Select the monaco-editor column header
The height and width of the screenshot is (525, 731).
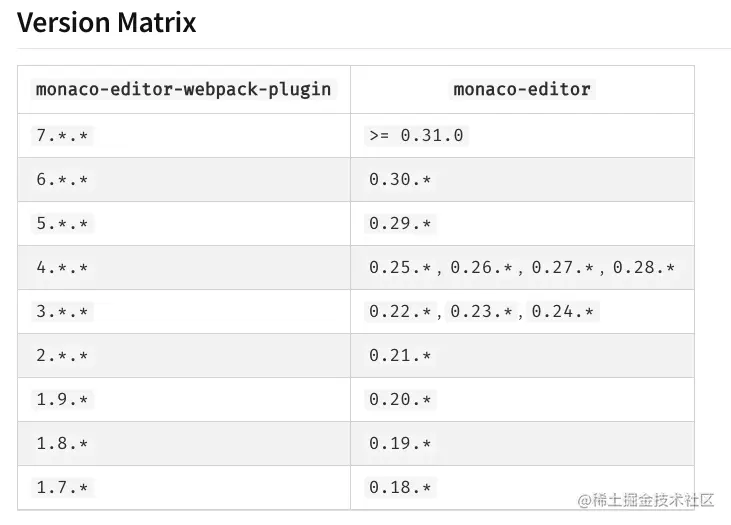click(x=522, y=89)
